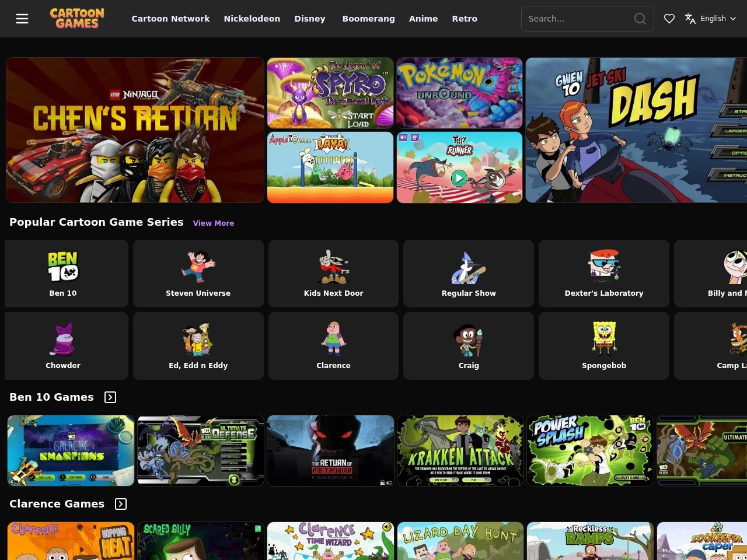Screen dimensions: 747x560
Task: Open Boomerang category
Action: 368,19
